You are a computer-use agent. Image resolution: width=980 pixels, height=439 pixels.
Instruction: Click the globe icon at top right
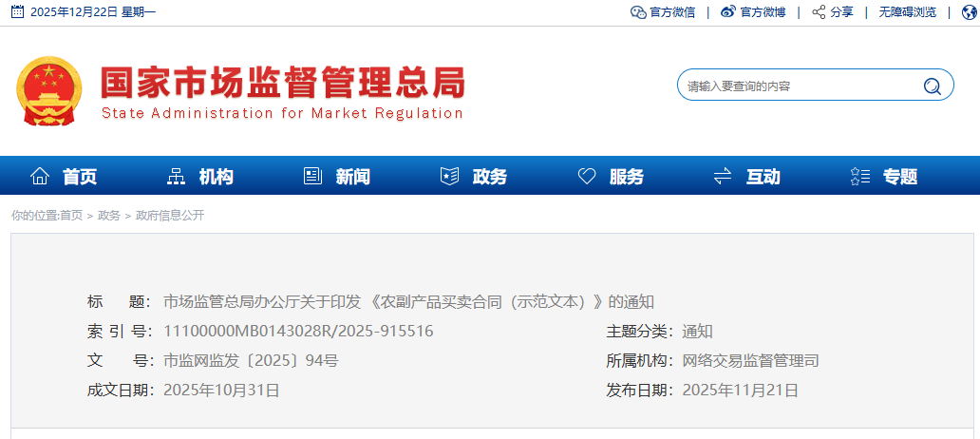coord(969,12)
